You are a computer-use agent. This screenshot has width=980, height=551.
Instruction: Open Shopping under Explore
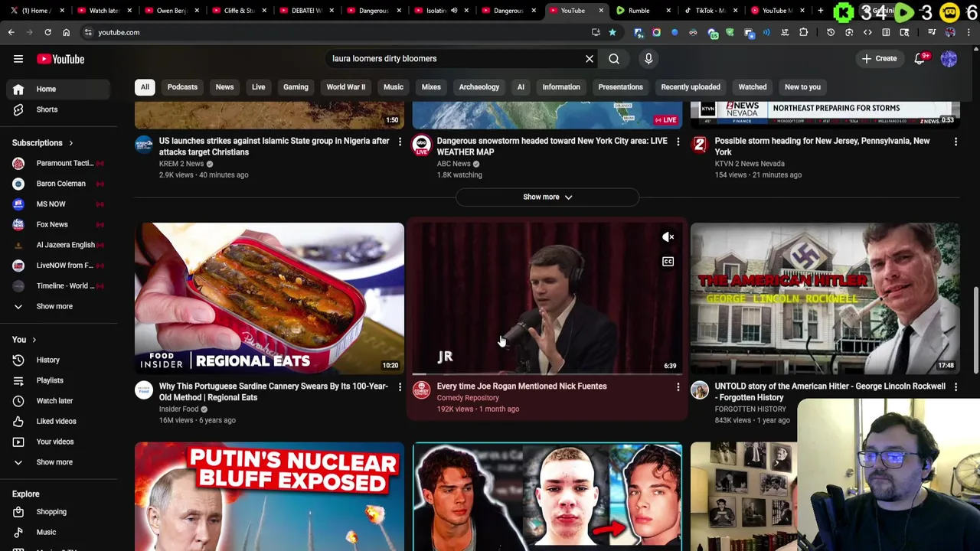coord(59,511)
